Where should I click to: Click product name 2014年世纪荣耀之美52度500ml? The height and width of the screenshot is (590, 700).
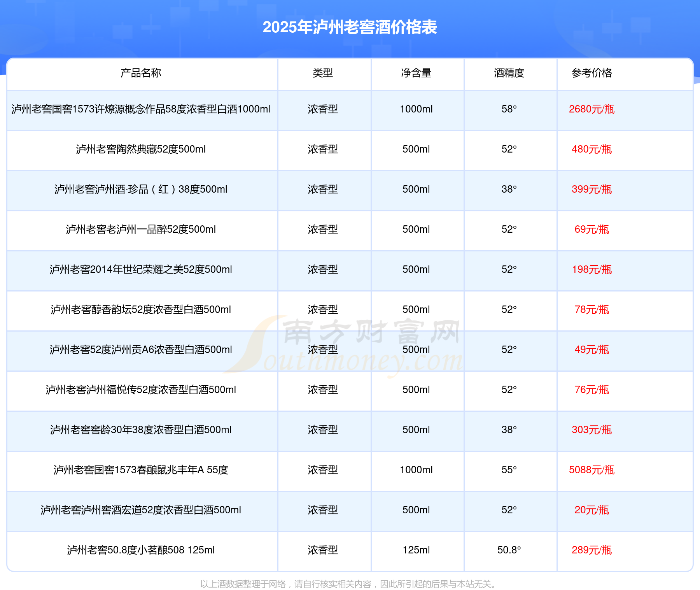click(161, 269)
